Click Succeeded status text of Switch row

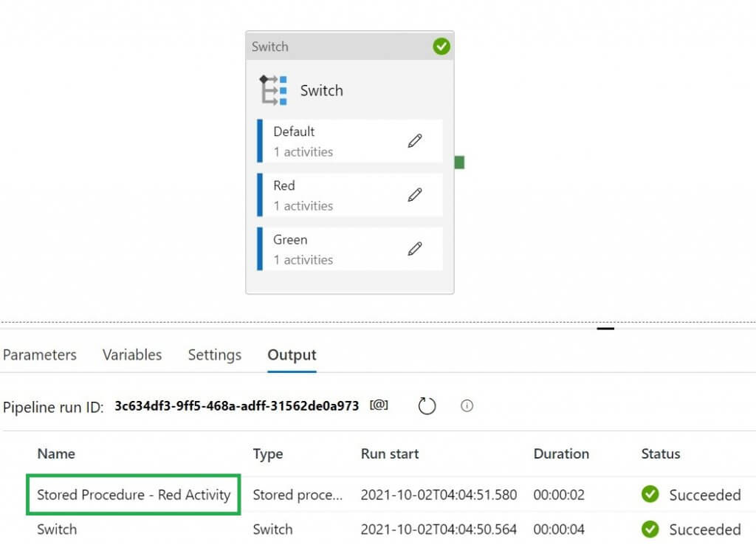point(705,530)
